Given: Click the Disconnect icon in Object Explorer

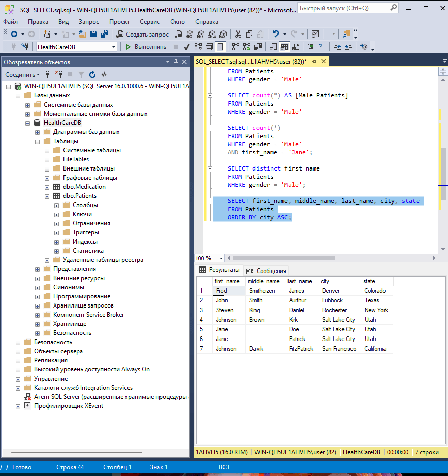Looking at the screenshot, I should (x=59, y=75).
